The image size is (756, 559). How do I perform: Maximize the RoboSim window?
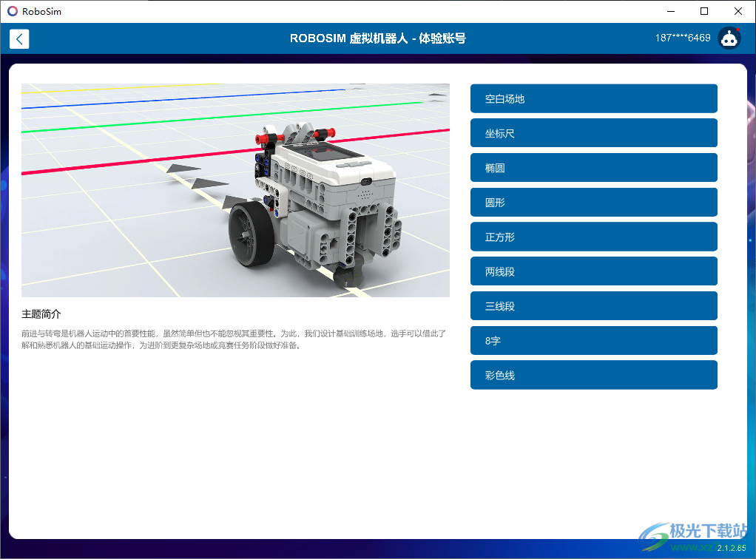[704, 11]
